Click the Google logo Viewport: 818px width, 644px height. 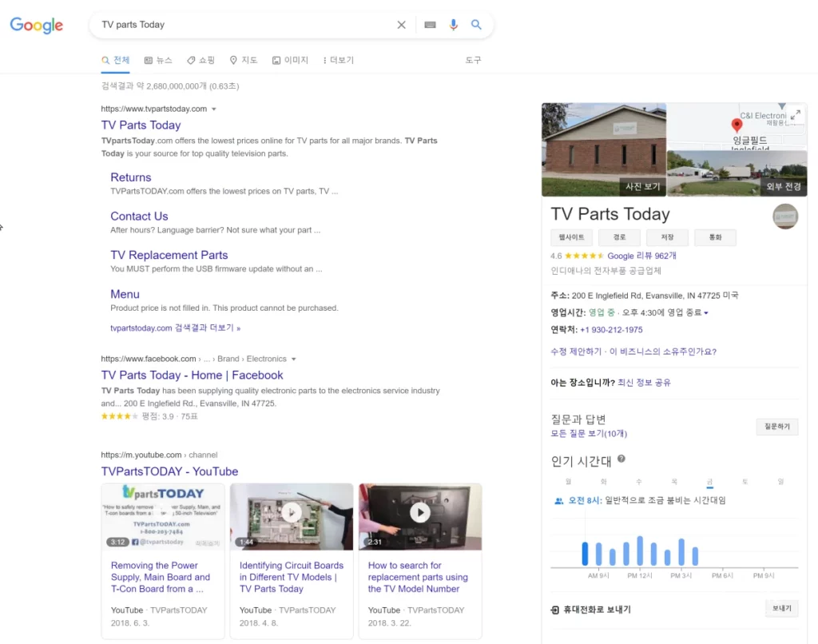[x=37, y=25]
